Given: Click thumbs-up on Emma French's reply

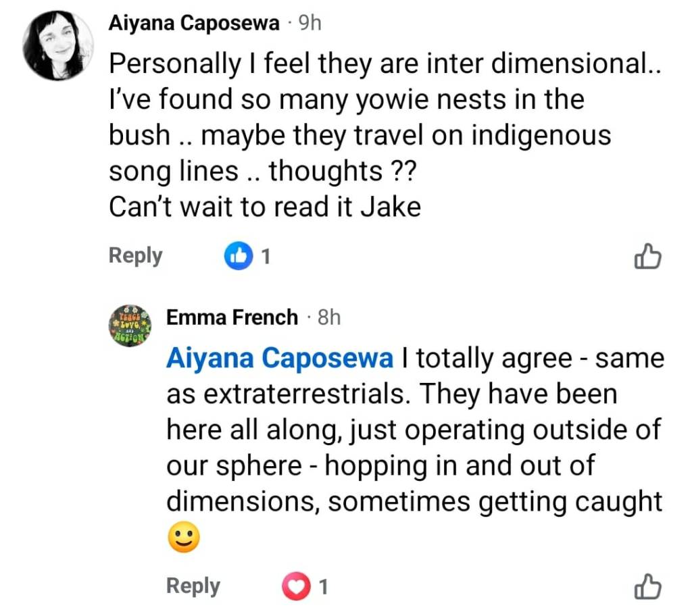Looking at the screenshot, I should [647, 586].
